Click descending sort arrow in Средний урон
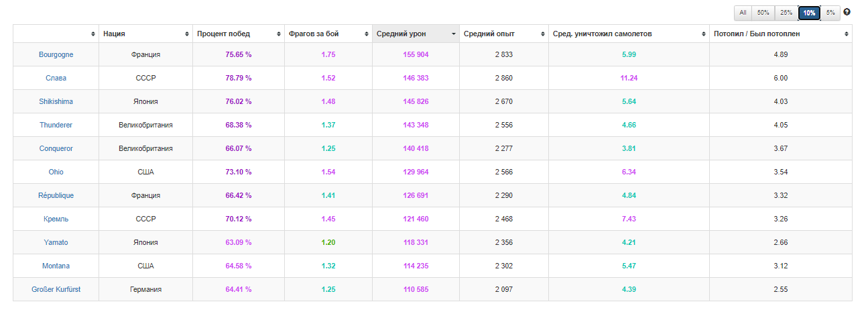The width and height of the screenshot is (868, 310). point(454,34)
